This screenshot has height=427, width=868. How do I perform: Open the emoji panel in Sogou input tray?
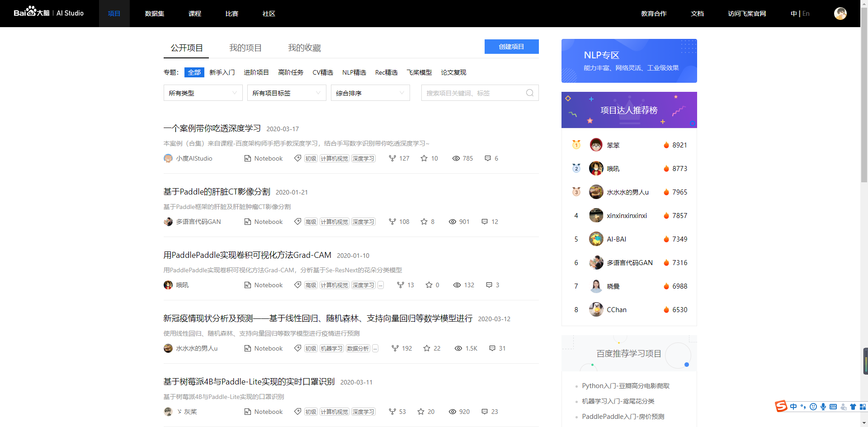click(x=814, y=407)
